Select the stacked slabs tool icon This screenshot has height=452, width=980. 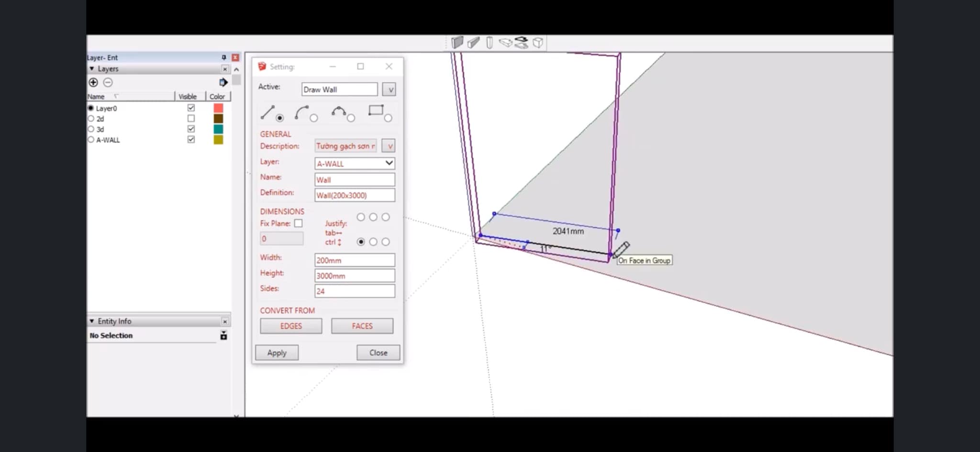tap(521, 43)
